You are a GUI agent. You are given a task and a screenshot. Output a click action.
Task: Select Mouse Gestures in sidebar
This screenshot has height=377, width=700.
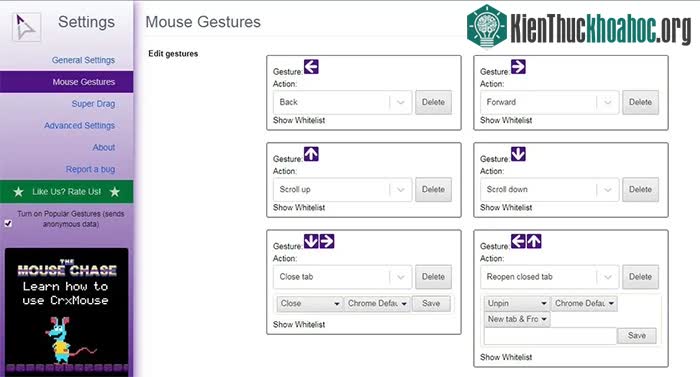click(x=67, y=82)
